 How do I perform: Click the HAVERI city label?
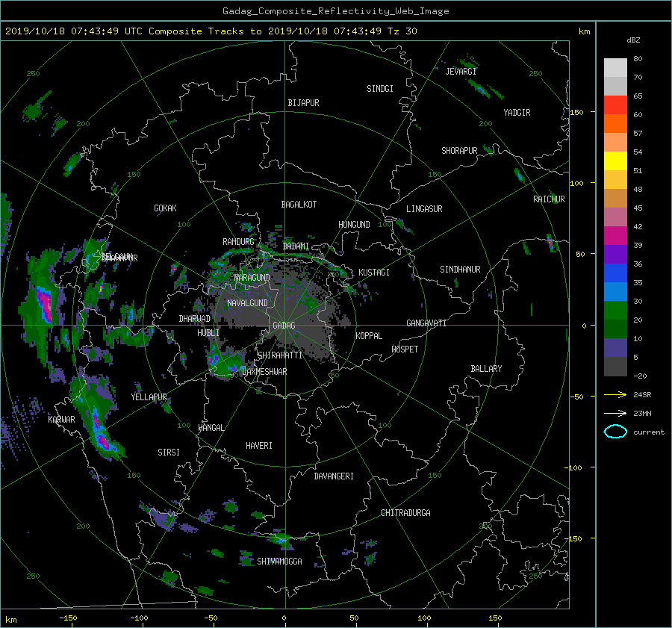point(259,446)
